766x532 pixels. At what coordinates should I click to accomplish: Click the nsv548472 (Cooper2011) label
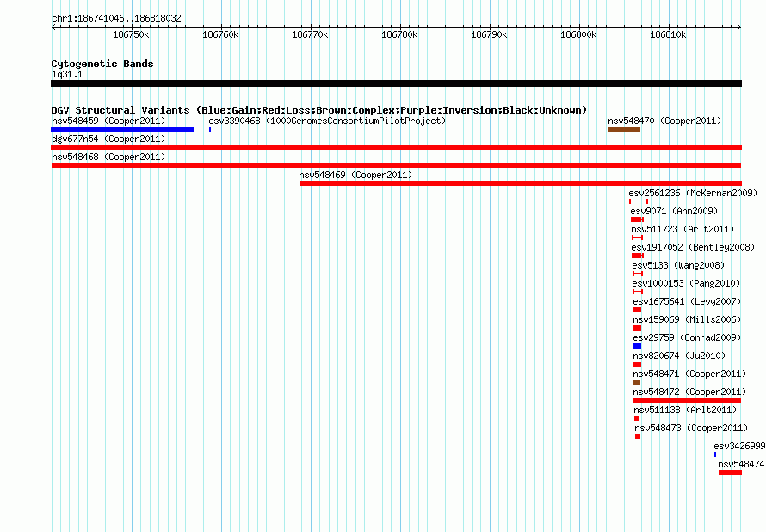pyautogui.click(x=689, y=392)
